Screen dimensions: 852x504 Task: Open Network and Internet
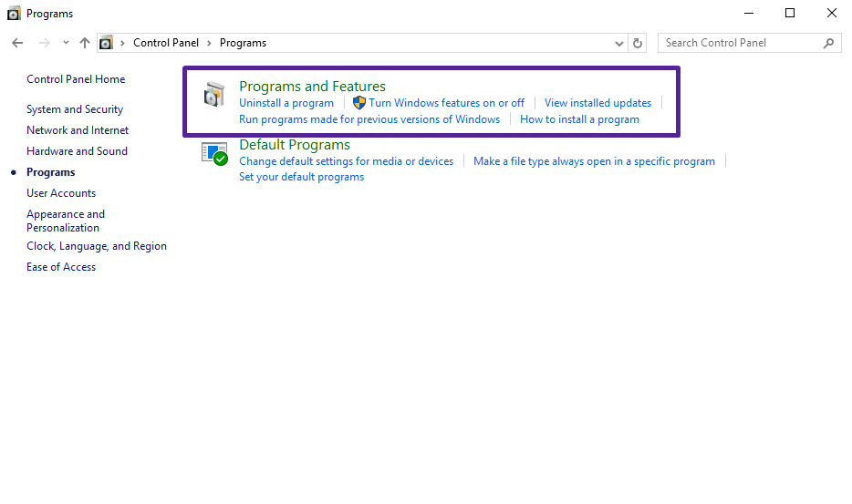(x=78, y=130)
